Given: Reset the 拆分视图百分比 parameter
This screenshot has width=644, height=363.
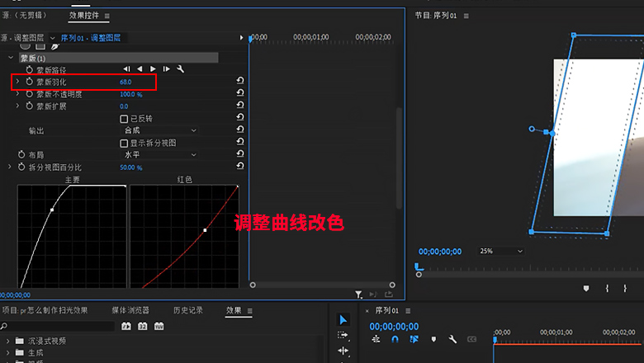Looking at the screenshot, I should [x=240, y=166].
